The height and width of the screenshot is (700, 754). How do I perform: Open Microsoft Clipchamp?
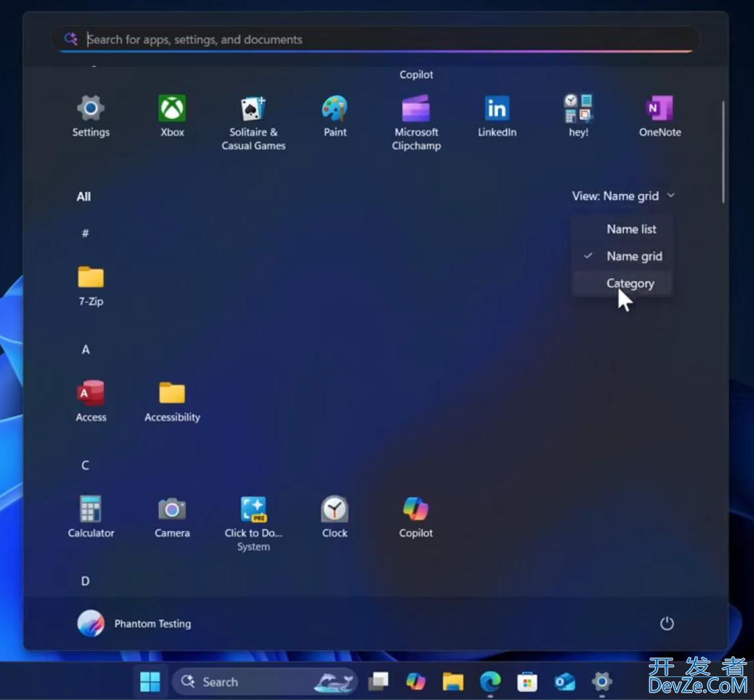(x=416, y=123)
